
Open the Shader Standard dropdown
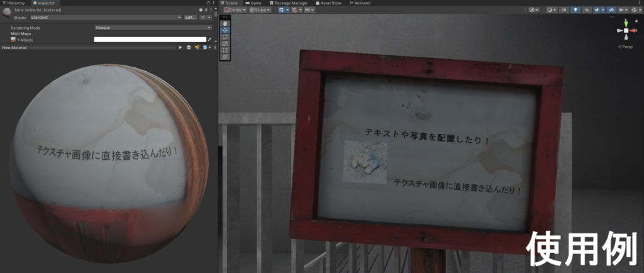click(x=106, y=18)
